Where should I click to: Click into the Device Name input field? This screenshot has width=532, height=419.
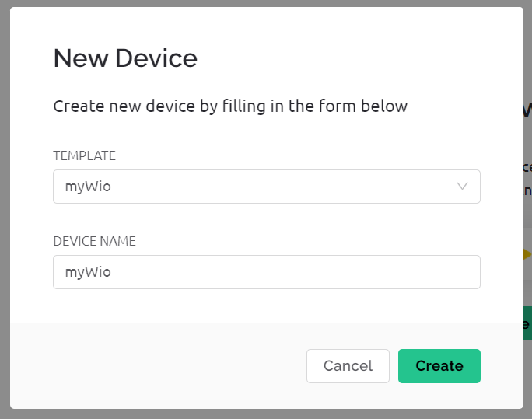[267, 272]
